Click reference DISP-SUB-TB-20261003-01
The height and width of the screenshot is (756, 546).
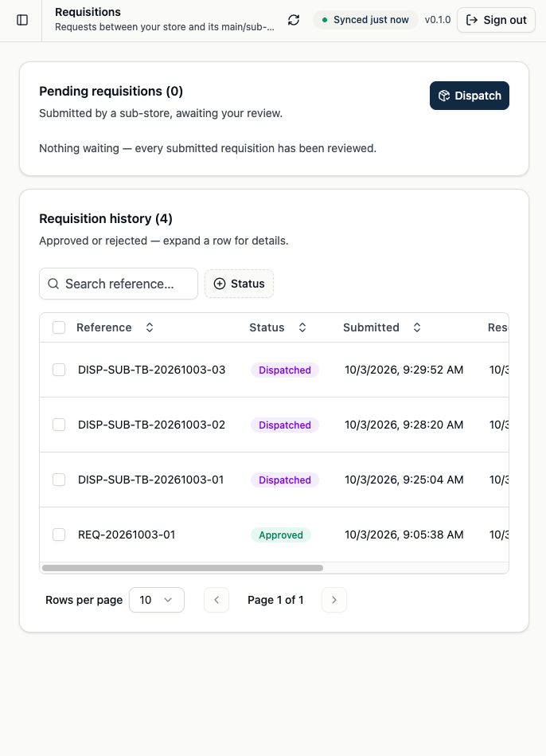coord(151,480)
